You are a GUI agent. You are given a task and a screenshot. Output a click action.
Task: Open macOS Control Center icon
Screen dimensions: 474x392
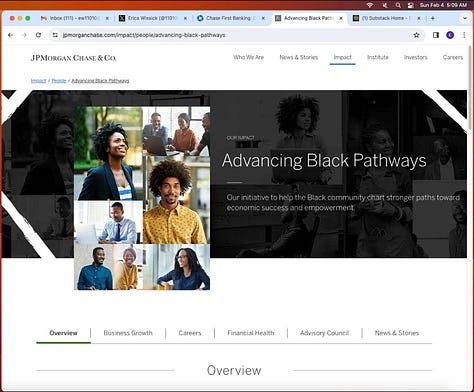tap(411, 5)
